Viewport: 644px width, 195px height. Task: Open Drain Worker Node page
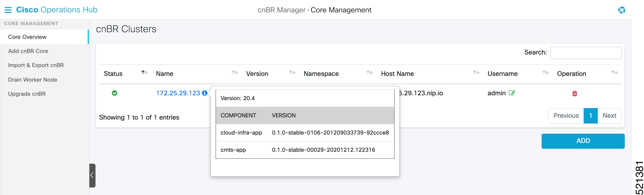point(32,80)
